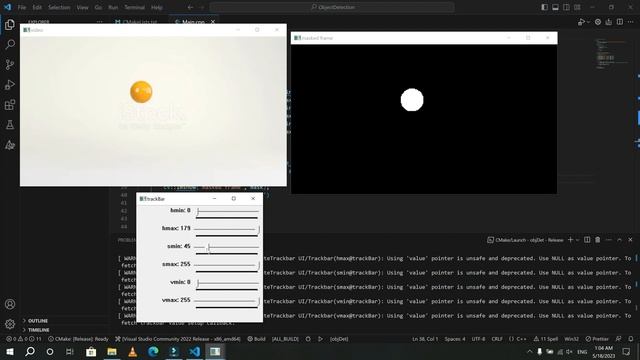Change the CRLF line ending

[497, 339]
